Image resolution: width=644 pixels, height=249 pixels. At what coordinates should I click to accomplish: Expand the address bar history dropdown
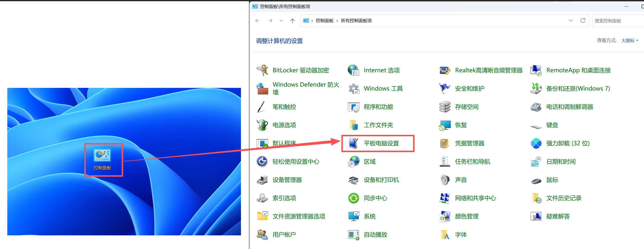click(x=570, y=20)
